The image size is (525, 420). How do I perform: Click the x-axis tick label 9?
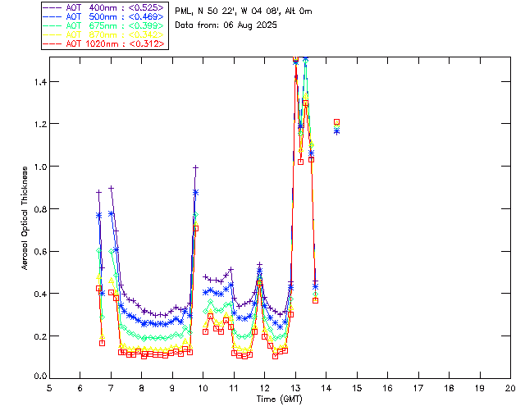172,388
